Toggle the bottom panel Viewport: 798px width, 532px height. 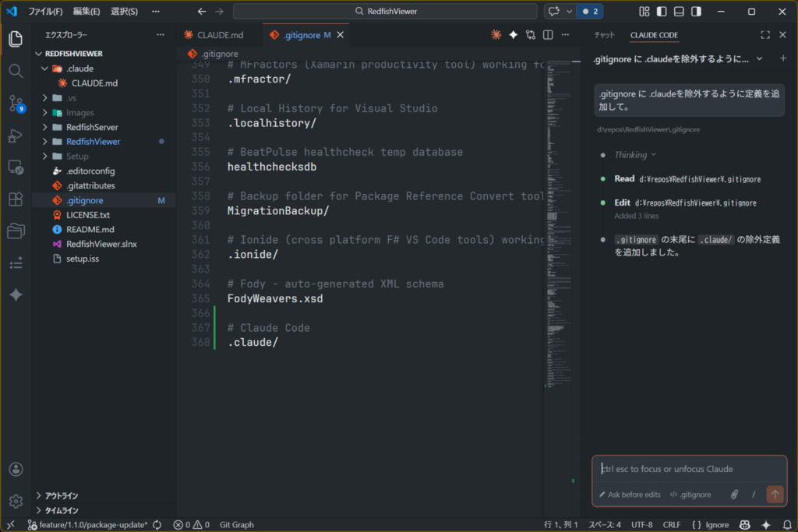pyautogui.click(x=679, y=11)
